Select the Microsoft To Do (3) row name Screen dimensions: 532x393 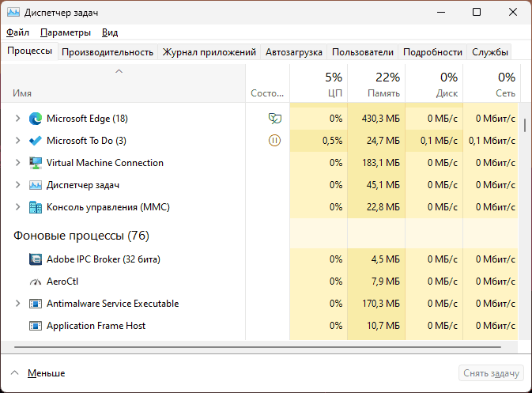86,141
